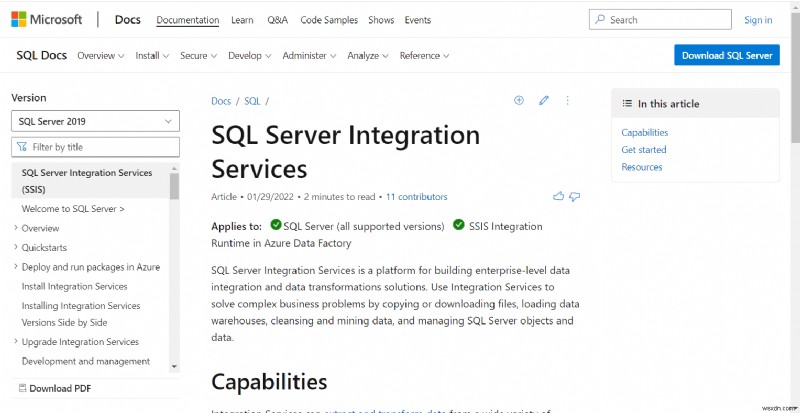Jump to the Get started section link

(x=643, y=150)
